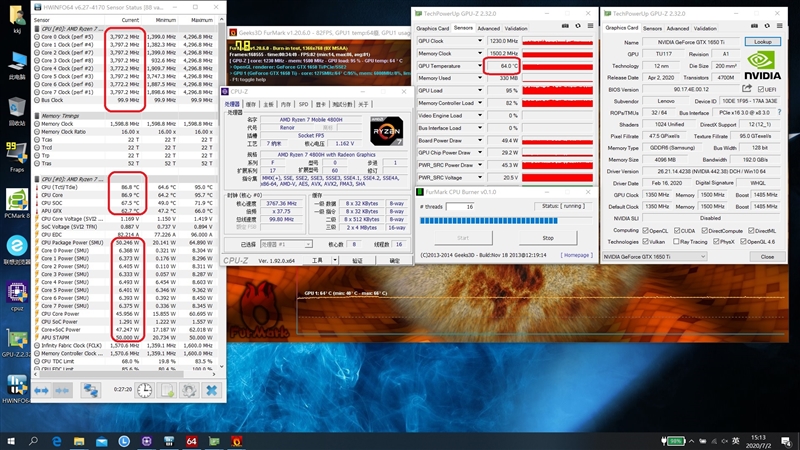Open Board Power Draw dropdown arrow
Screen dimensions: 800x450
click(480, 140)
